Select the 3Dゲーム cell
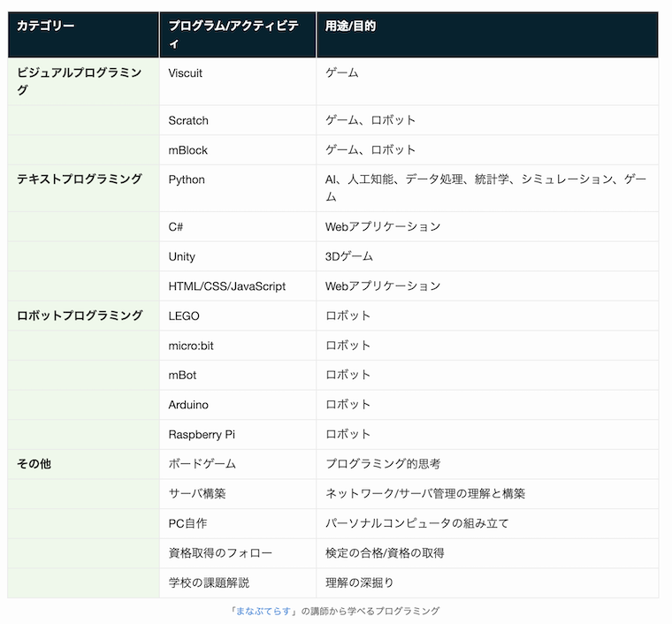Image resolution: width=672 pixels, height=624 pixels. tap(487, 256)
